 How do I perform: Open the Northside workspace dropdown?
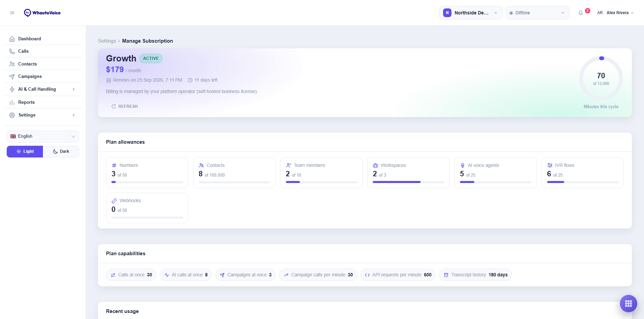(x=471, y=13)
